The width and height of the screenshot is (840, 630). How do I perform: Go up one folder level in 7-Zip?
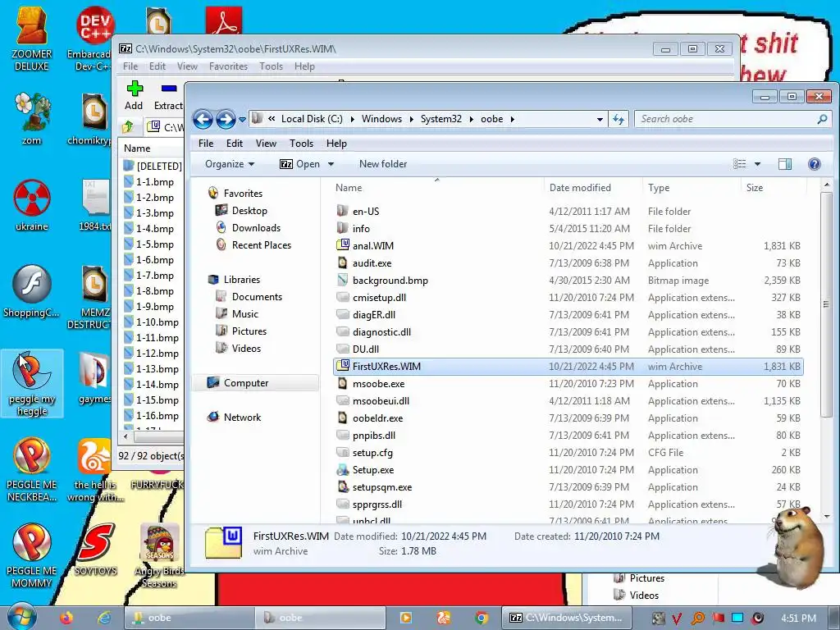127,127
